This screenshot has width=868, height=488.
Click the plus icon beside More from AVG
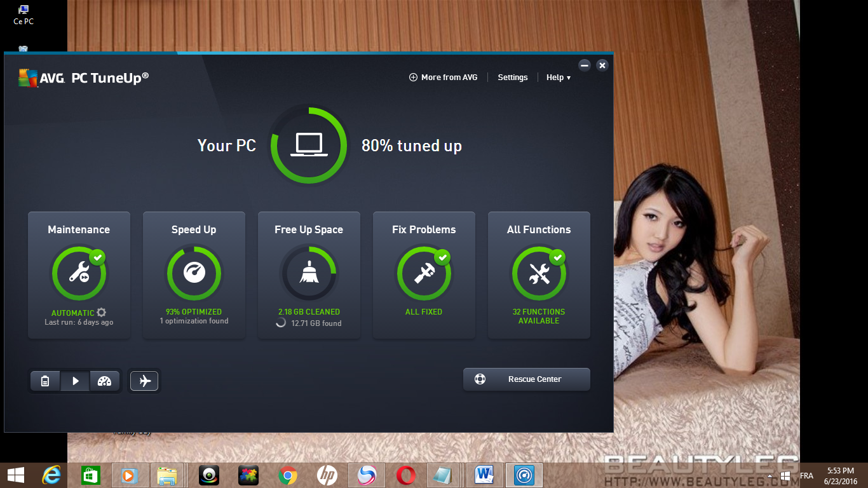pos(413,78)
